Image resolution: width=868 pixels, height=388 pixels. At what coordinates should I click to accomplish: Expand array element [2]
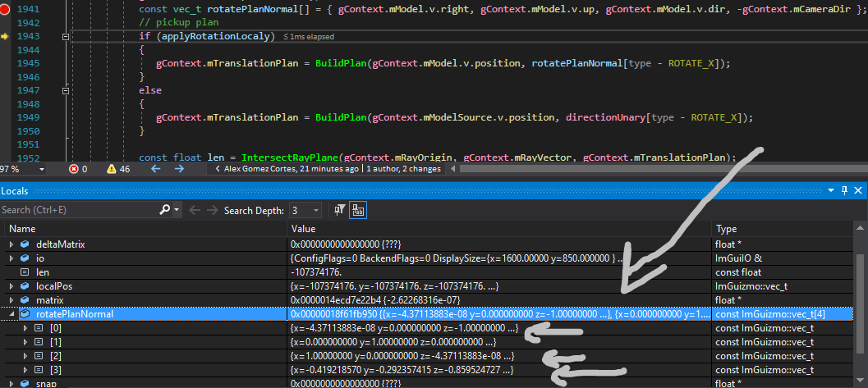point(25,356)
